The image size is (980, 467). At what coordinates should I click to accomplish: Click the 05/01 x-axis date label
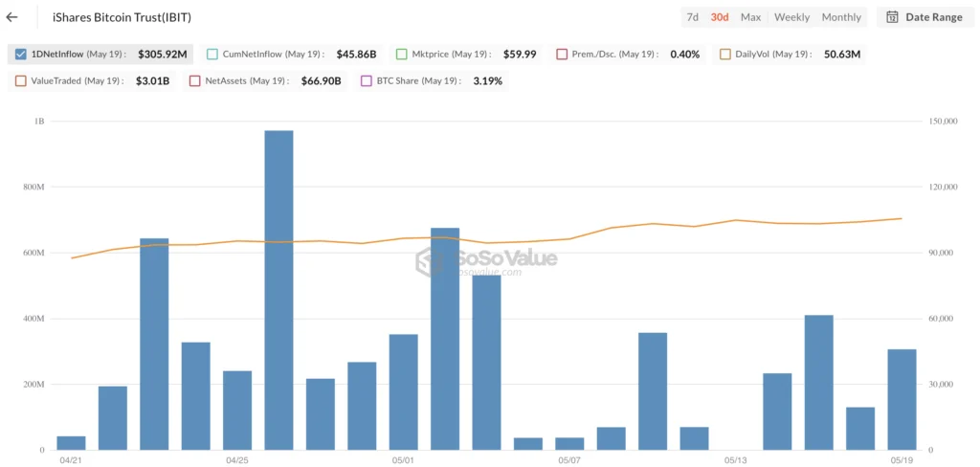click(403, 460)
